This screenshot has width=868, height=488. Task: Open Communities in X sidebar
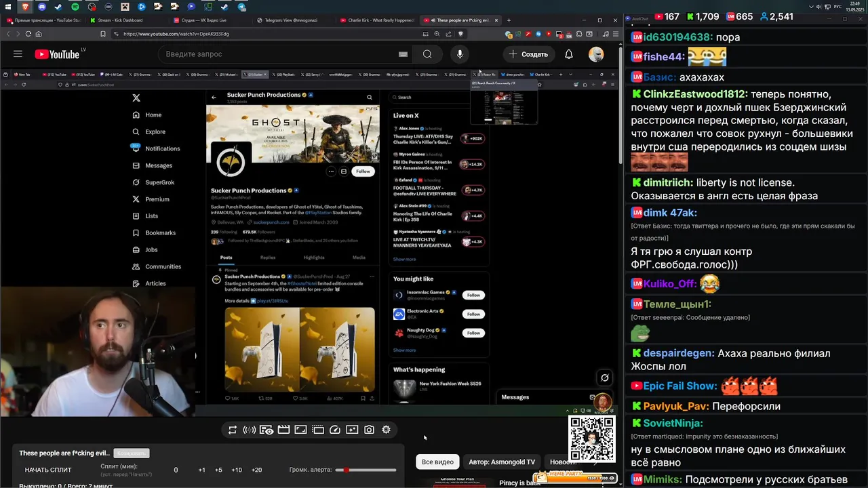pos(157,266)
